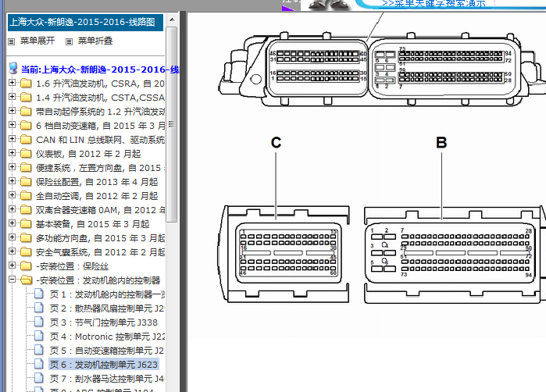
Task: Open 菜单展开 to expand all menus
Action: (37, 41)
